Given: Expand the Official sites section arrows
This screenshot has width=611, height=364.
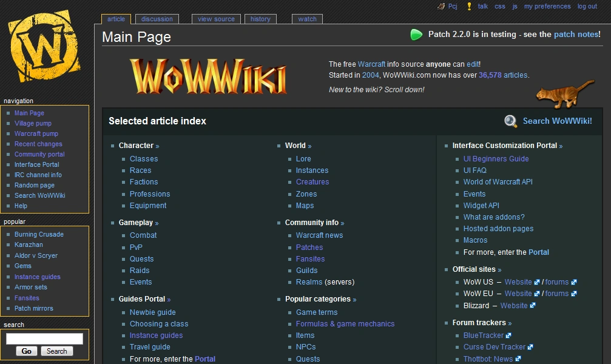Looking at the screenshot, I should click(499, 270).
